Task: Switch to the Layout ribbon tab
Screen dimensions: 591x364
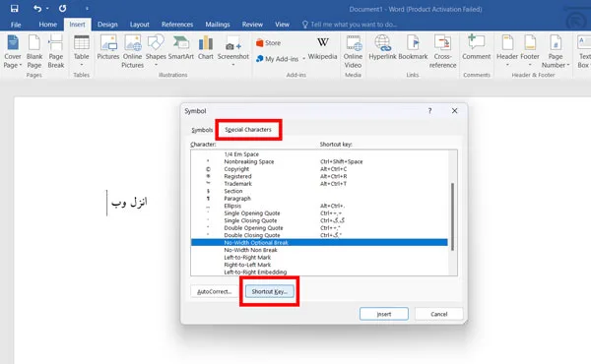Action: [140, 25]
